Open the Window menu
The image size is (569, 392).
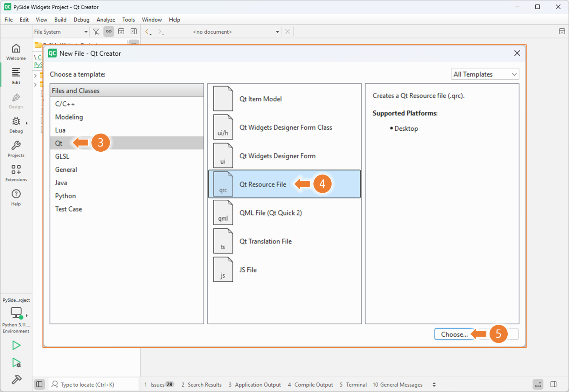[x=152, y=20]
